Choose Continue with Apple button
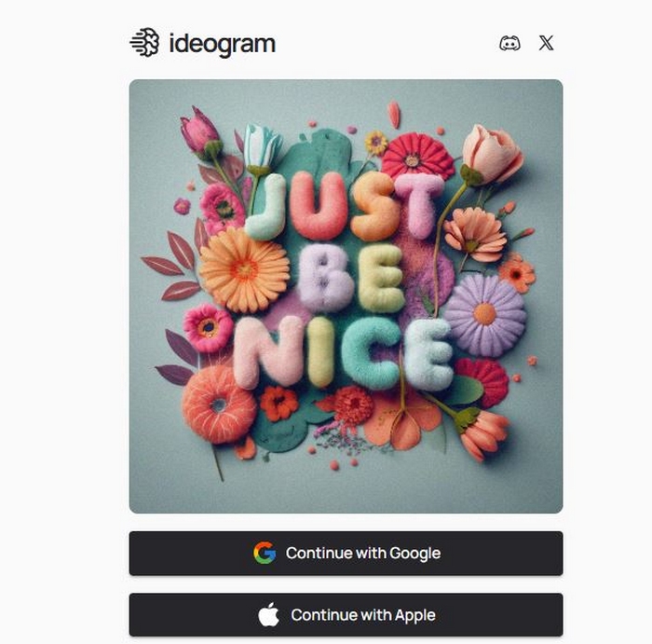 (346, 615)
